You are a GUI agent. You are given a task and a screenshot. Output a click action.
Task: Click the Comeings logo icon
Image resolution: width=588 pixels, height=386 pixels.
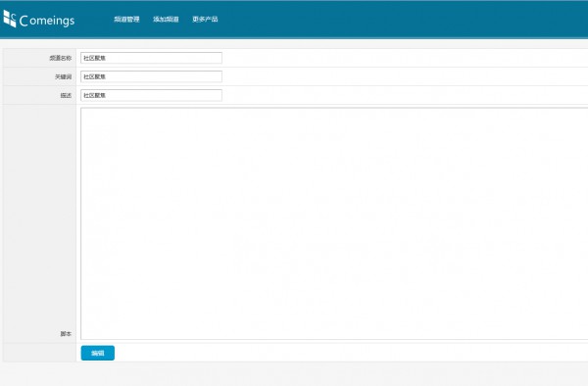click(x=10, y=19)
